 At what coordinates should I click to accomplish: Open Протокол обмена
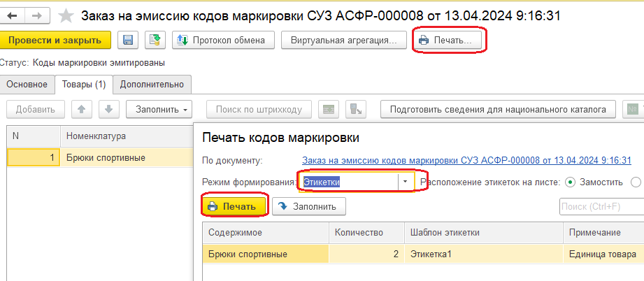tap(223, 41)
